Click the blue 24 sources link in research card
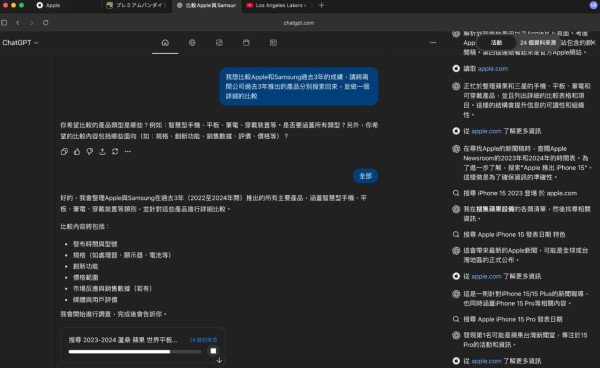Image resolution: width=600 pixels, height=368 pixels. click(x=204, y=340)
